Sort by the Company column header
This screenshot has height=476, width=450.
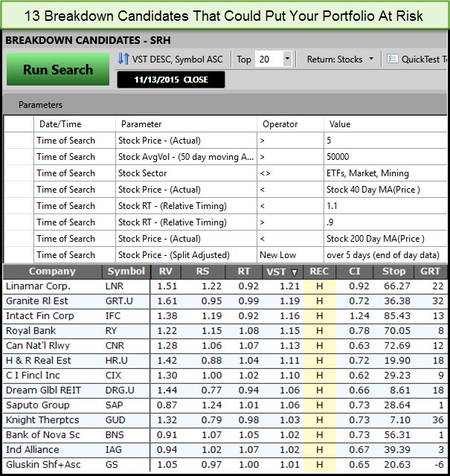click(52, 271)
